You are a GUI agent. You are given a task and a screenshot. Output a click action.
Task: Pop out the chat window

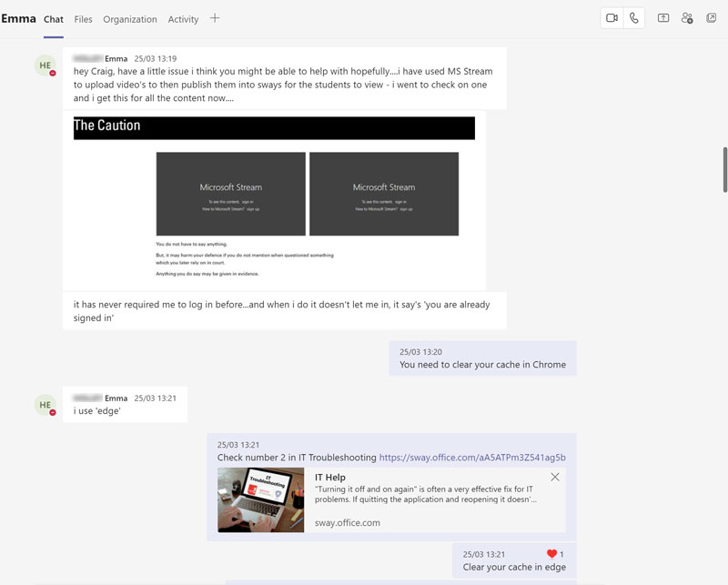pyautogui.click(x=711, y=18)
